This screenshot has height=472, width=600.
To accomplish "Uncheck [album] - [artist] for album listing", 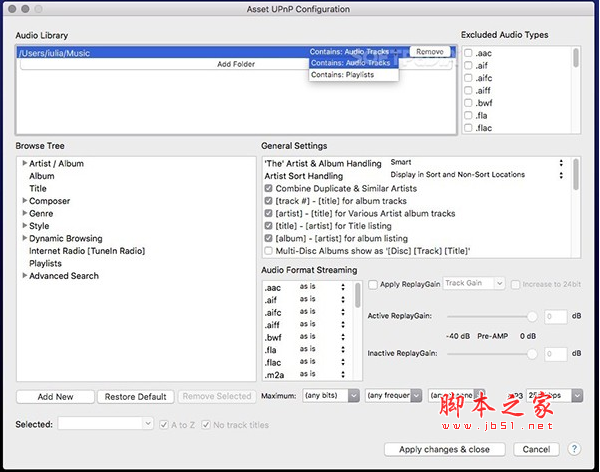I will [269, 238].
